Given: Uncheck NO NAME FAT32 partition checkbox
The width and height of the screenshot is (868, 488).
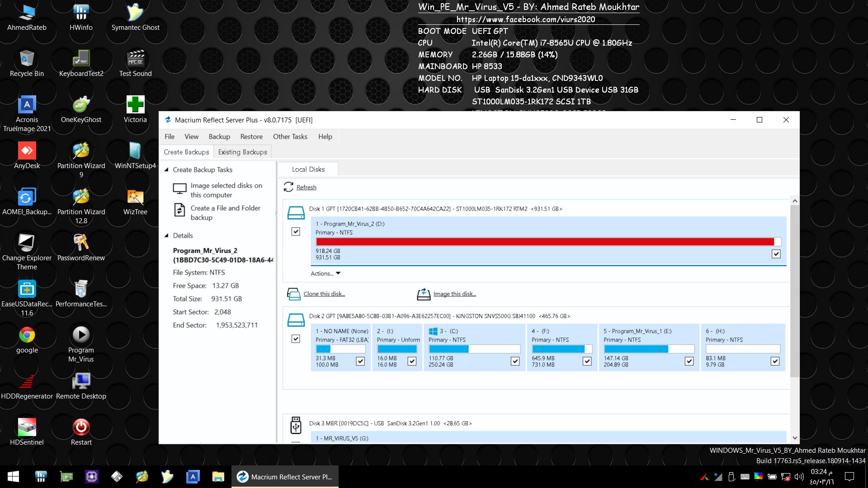Looking at the screenshot, I should point(360,361).
